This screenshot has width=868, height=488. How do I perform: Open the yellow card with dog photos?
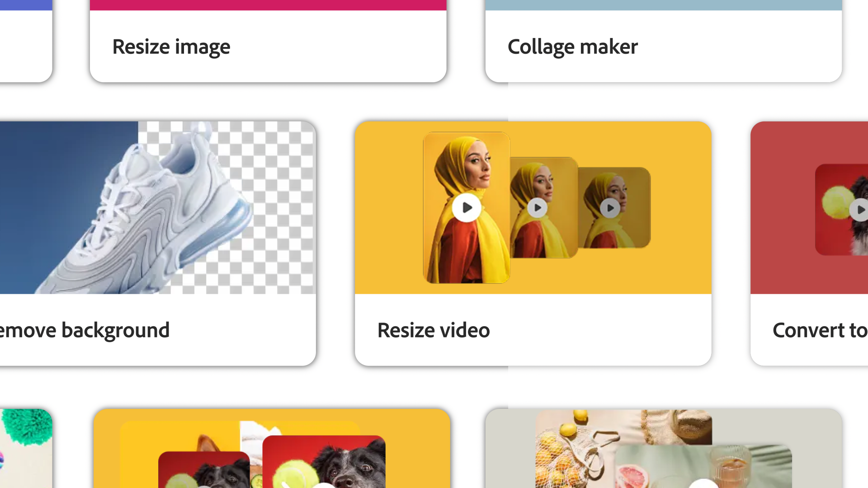272,448
